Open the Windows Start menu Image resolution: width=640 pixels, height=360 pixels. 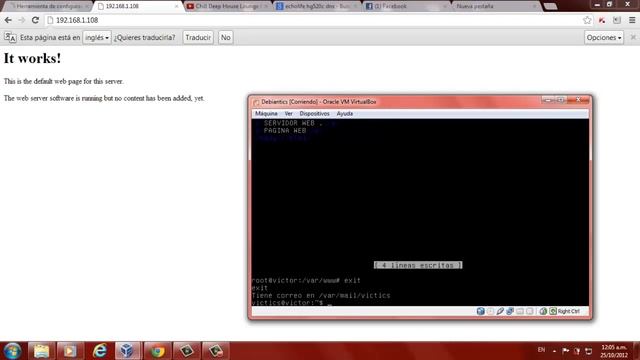point(12,351)
